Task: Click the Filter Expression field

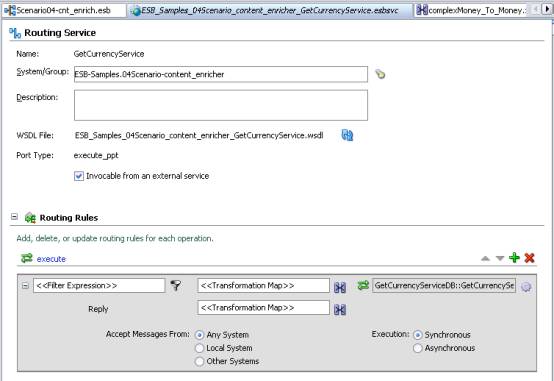Action: click(99, 285)
